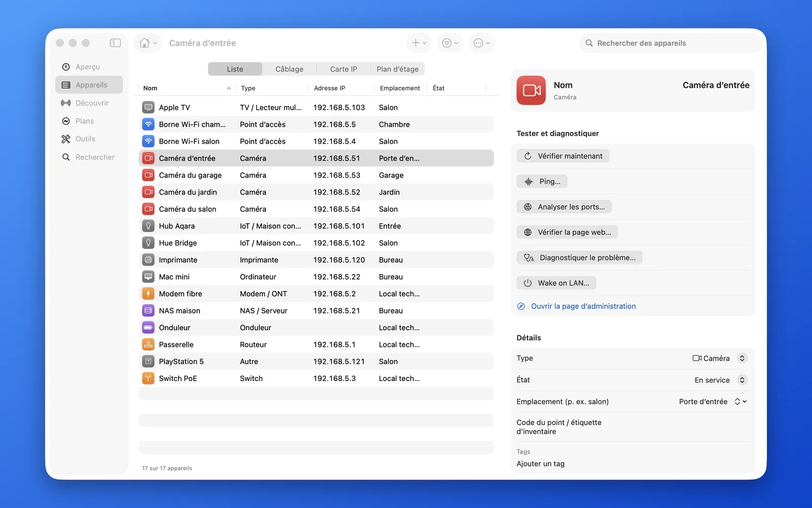Open the home navigation dropdown
Screen dimensions: 812x508
click(148, 43)
